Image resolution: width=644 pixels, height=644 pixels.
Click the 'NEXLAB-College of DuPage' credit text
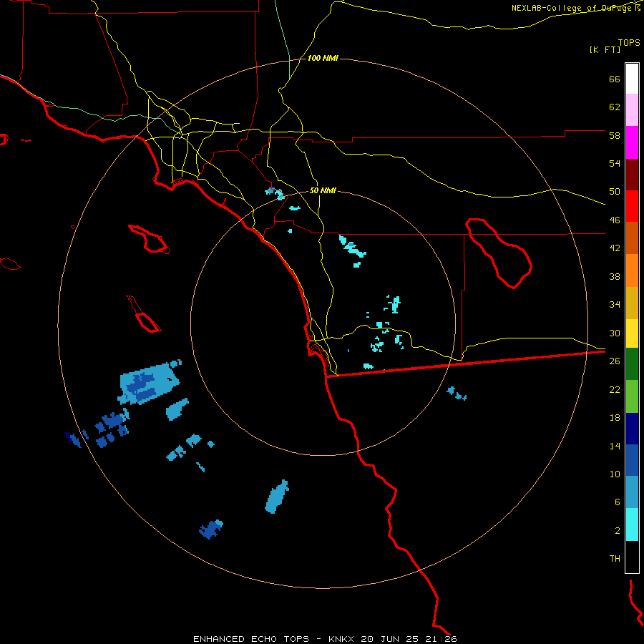click(572, 8)
